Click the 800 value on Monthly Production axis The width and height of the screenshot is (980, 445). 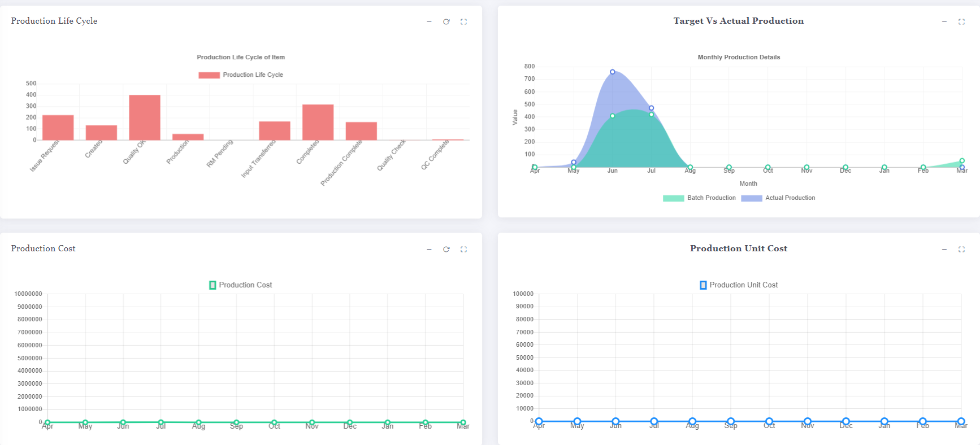point(530,67)
